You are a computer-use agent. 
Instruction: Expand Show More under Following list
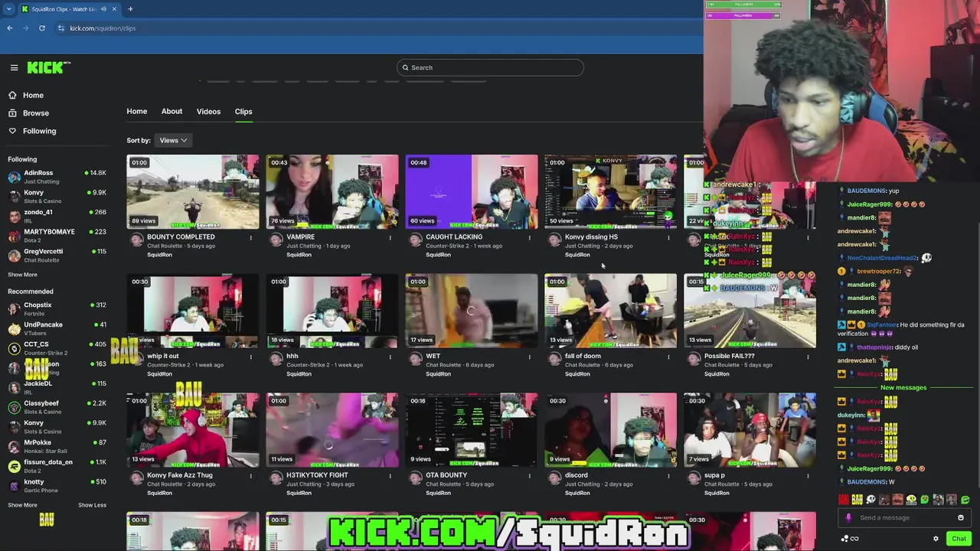(22, 275)
